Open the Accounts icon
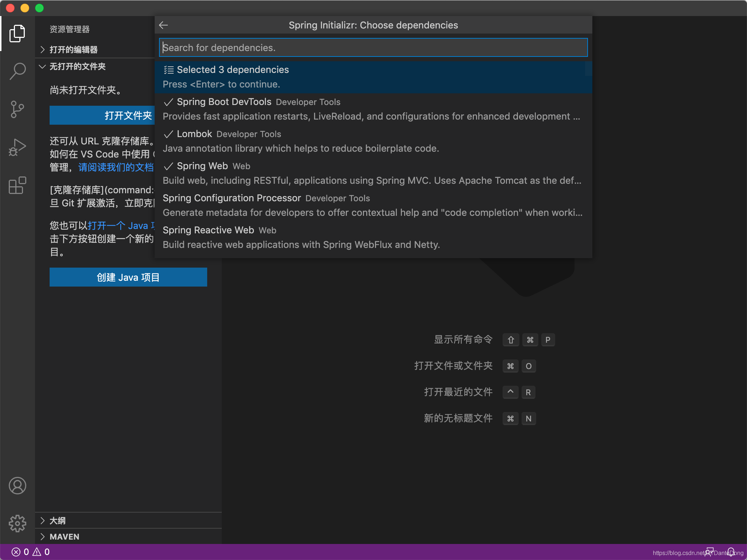Image resolution: width=747 pixels, height=560 pixels. pos(17,486)
